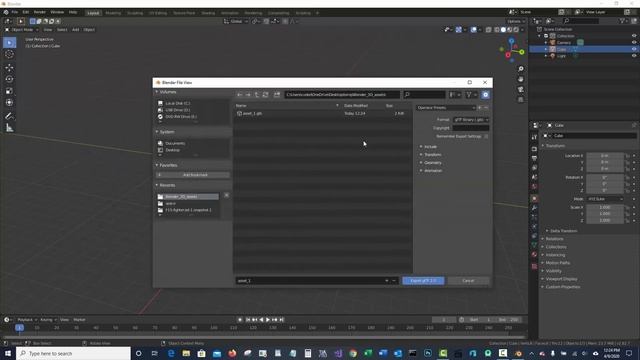The width and height of the screenshot is (640, 360).
Task: Go to parent directory in file browser
Action: coord(257,95)
